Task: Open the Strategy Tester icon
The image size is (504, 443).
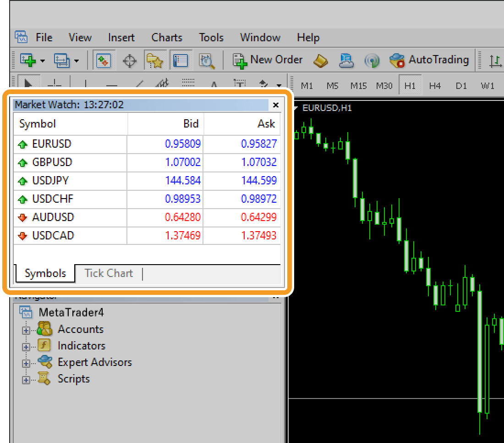Action: pos(207,60)
